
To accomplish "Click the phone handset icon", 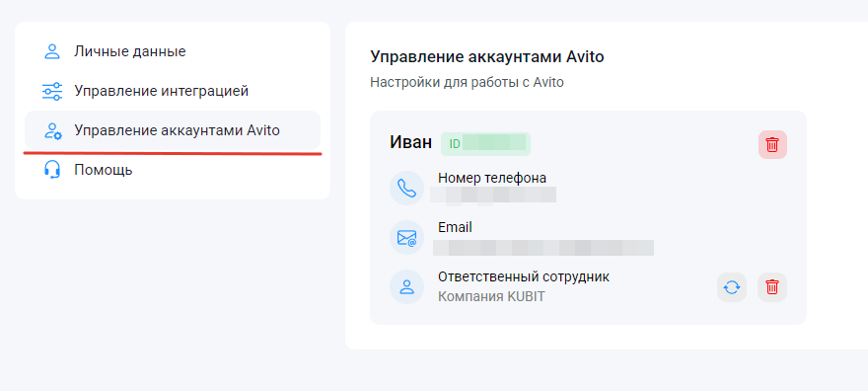I will pyautogui.click(x=406, y=189).
